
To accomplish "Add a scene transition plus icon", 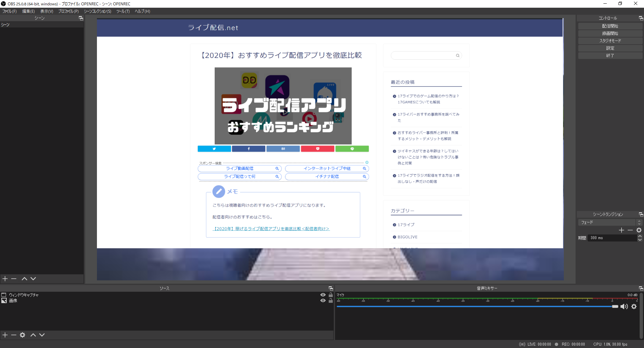I will click(x=622, y=230).
